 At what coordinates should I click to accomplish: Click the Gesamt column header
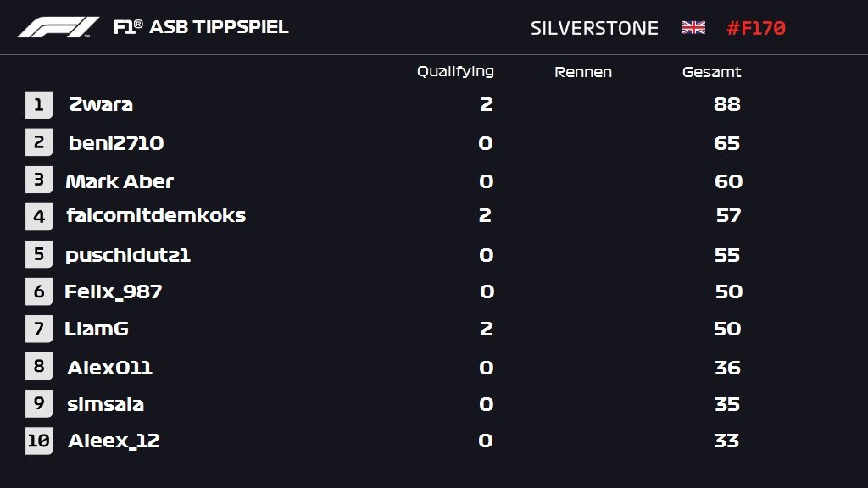(x=711, y=72)
